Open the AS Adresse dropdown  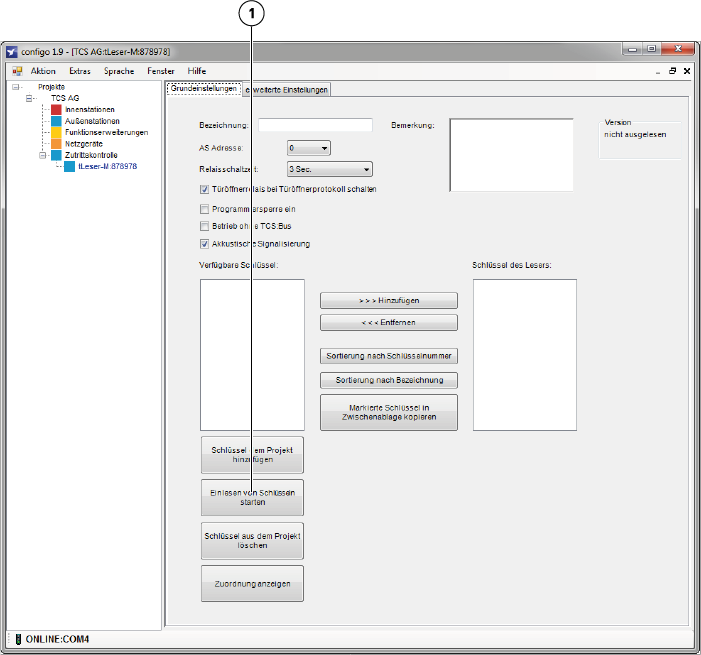point(324,148)
